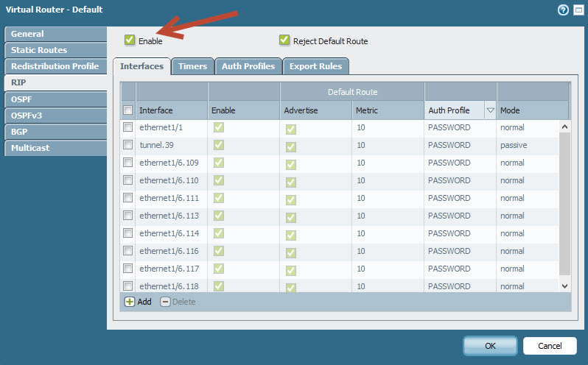The height and width of the screenshot is (365, 588).
Task: Click the Advertise checkmark for ethernet1/6.116
Action: (290, 252)
